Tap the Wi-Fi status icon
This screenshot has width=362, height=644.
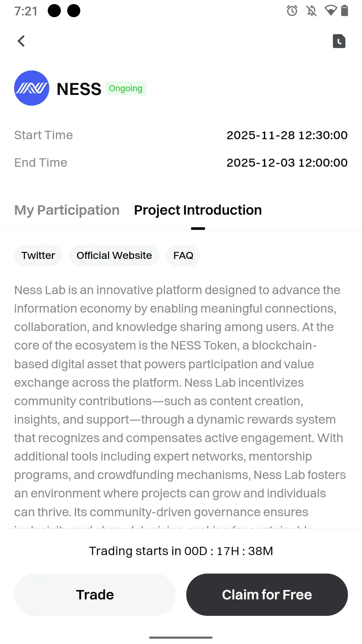pyautogui.click(x=331, y=11)
